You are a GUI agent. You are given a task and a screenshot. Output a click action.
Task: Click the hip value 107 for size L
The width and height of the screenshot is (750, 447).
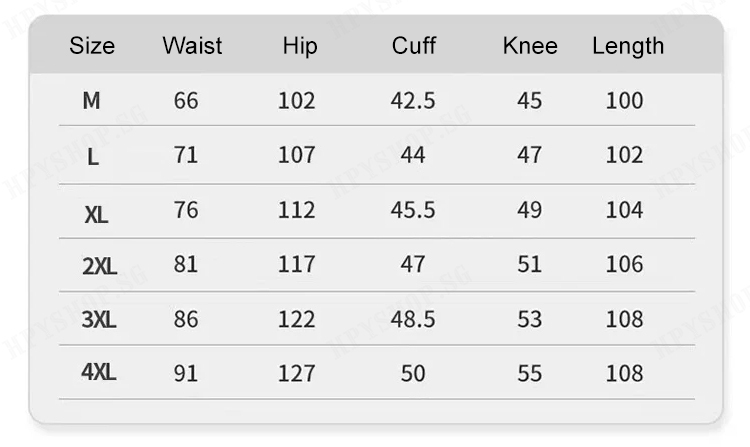coord(296,155)
